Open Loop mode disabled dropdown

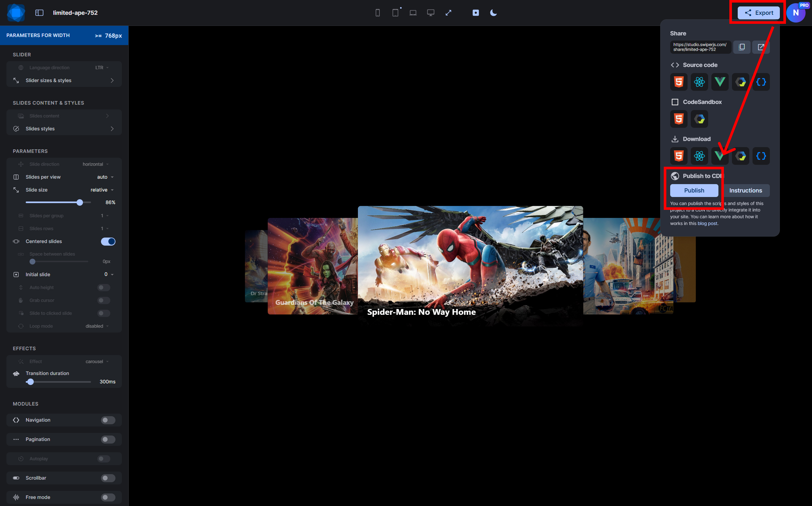click(x=97, y=326)
